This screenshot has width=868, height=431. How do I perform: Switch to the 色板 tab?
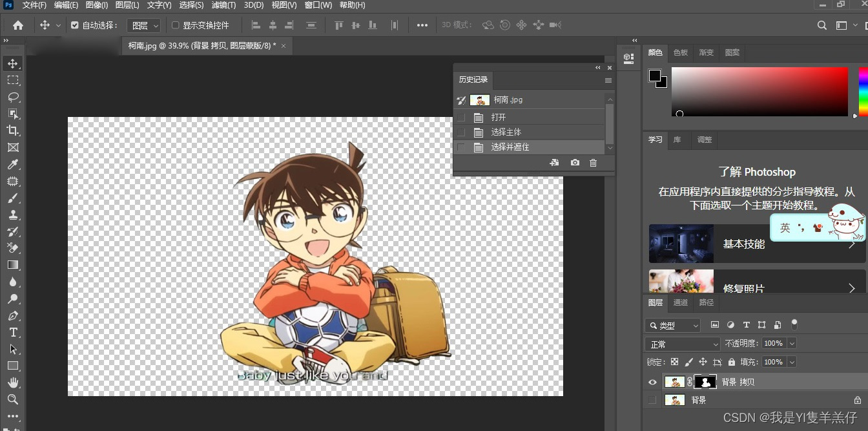681,52
